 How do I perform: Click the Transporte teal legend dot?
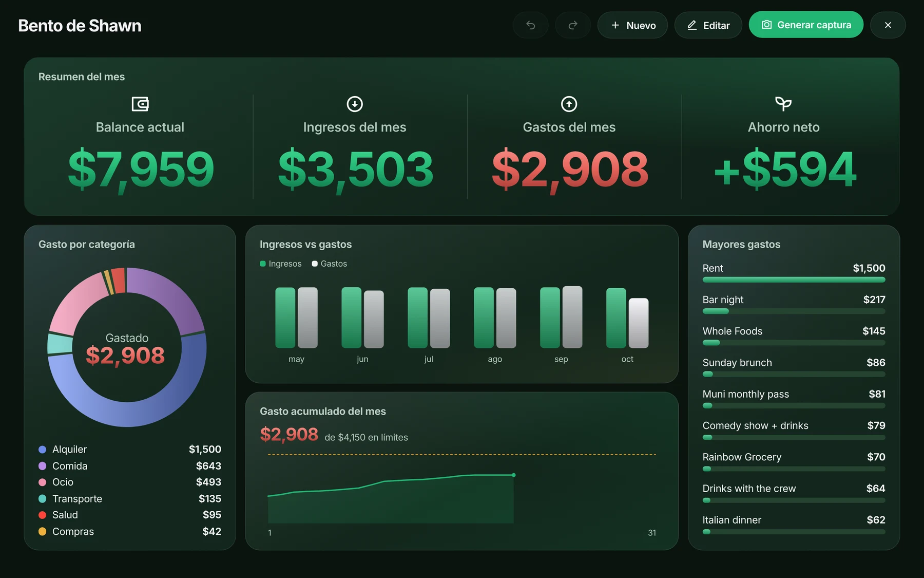pos(43,499)
